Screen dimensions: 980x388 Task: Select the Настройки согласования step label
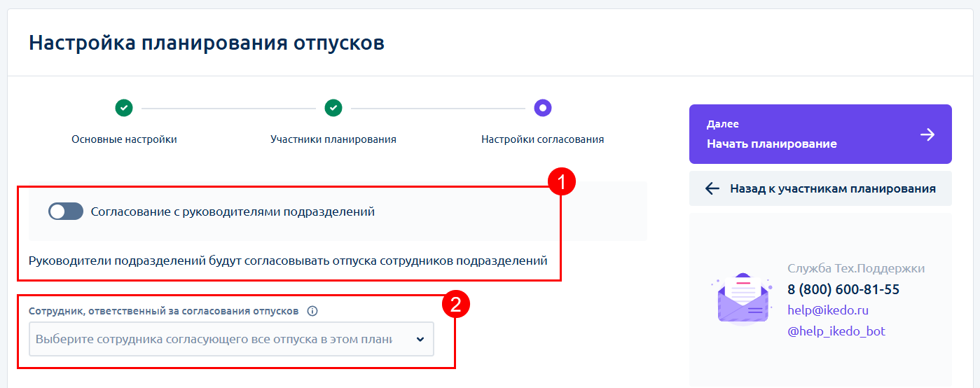point(542,139)
